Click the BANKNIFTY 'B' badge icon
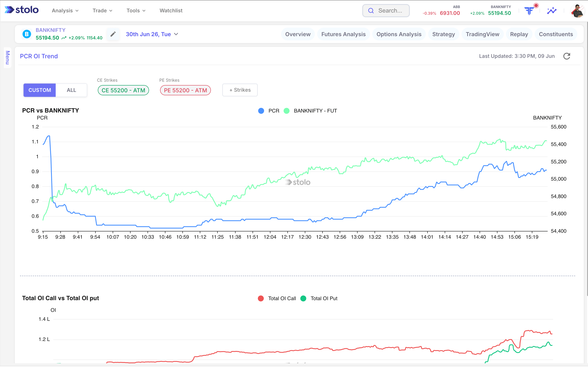Image resolution: width=588 pixels, height=368 pixels. (x=27, y=34)
